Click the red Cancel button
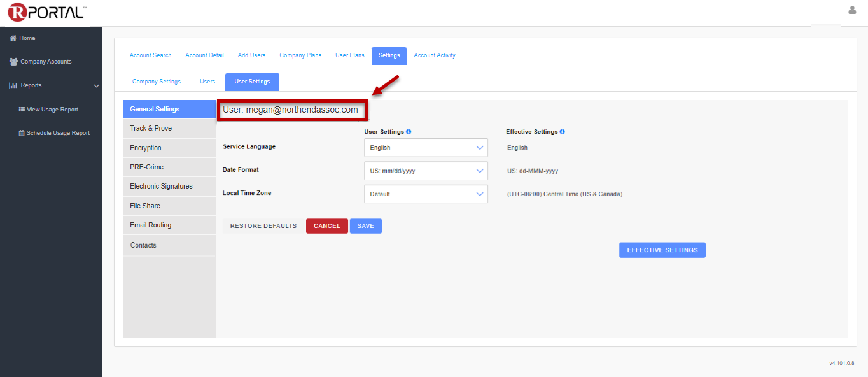 pyautogui.click(x=327, y=226)
